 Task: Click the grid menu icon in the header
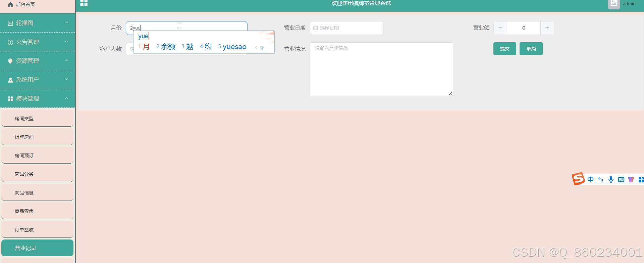tap(84, 3)
